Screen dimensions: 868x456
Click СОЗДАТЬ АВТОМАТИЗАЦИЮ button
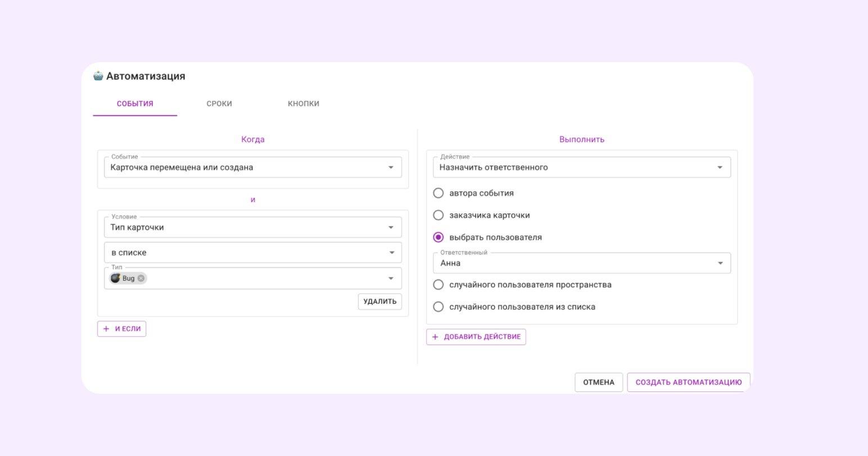(x=689, y=382)
